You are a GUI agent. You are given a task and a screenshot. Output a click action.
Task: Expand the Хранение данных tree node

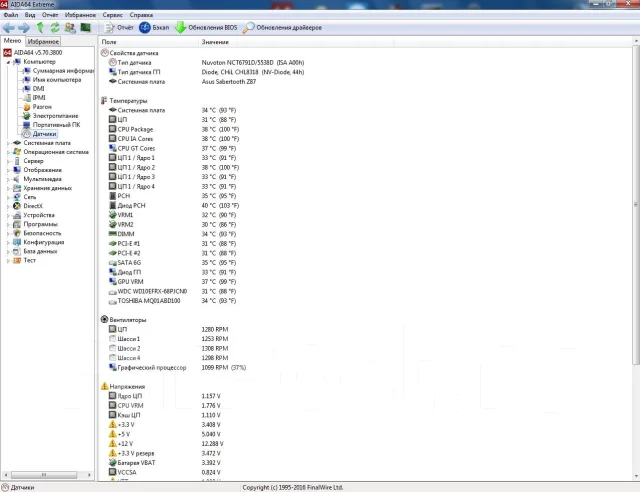pos(8,188)
